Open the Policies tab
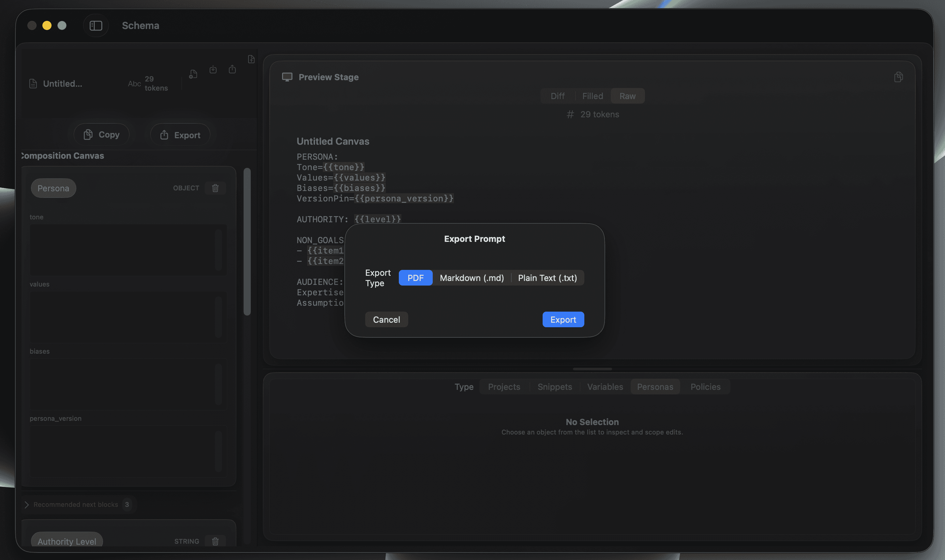The height and width of the screenshot is (560, 945). click(x=705, y=387)
